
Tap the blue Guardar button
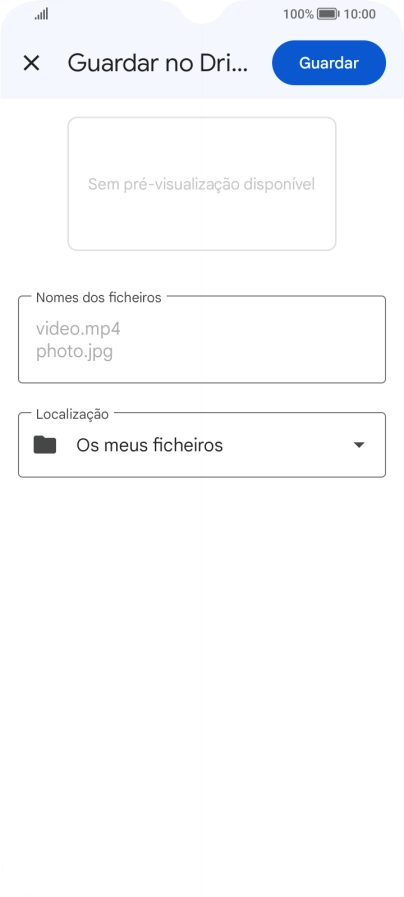point(329,63)
